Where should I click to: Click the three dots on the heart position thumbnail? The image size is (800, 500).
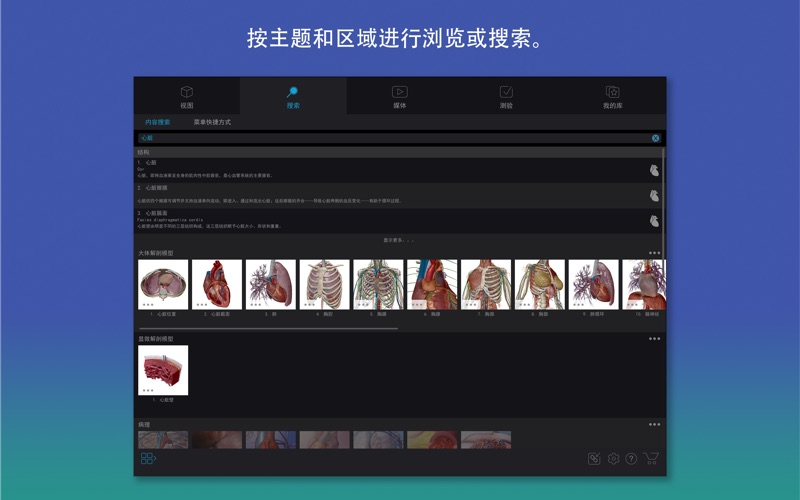[x=148, y=305]
